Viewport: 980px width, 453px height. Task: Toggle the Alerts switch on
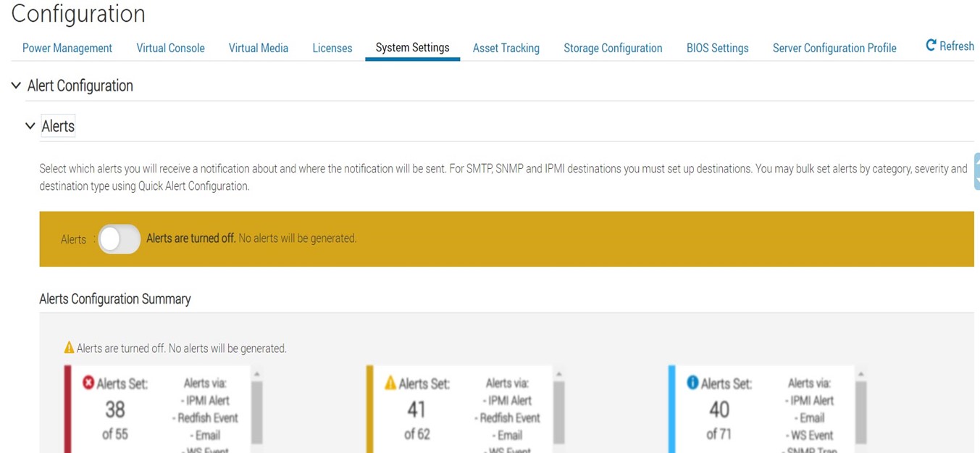point(120,238)
